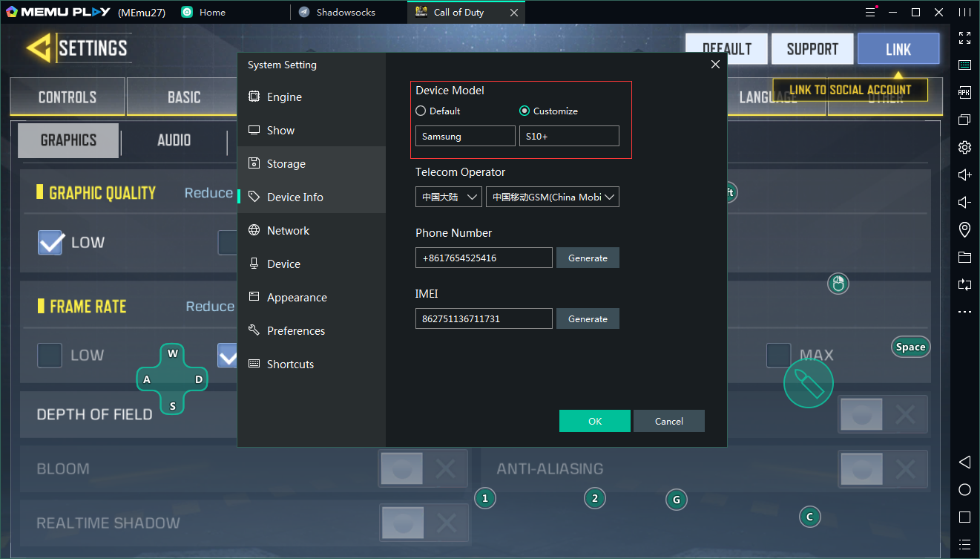Open emulator settings gear icon
The image size is (980, 559).
click(x=964, y=147)
